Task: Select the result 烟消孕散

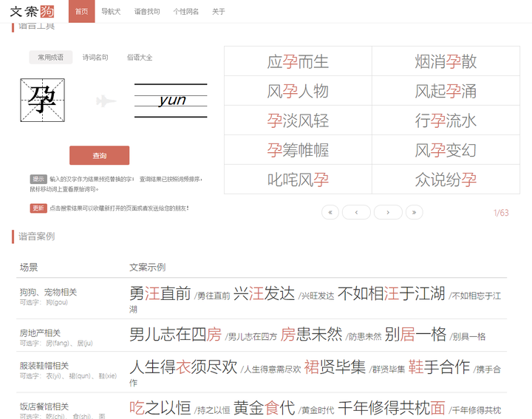Action: [x=446, y=61]
